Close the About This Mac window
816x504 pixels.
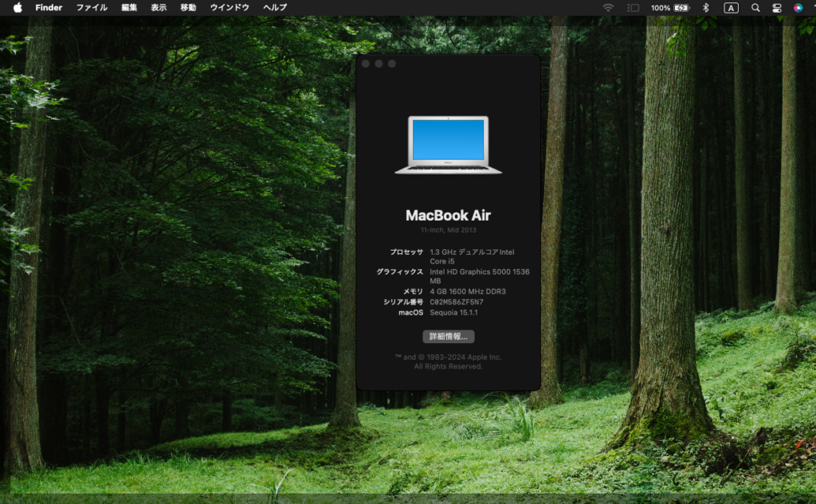click(366, 64)
